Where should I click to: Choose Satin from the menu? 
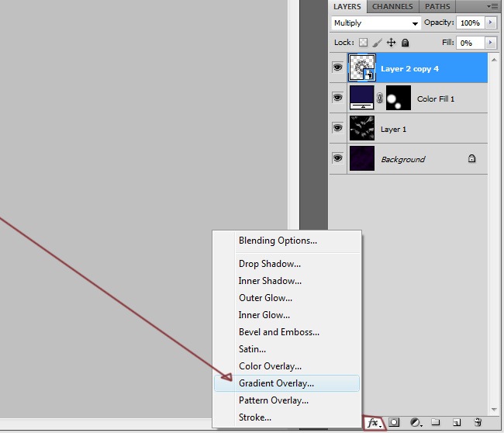click(x=287, y=349)
